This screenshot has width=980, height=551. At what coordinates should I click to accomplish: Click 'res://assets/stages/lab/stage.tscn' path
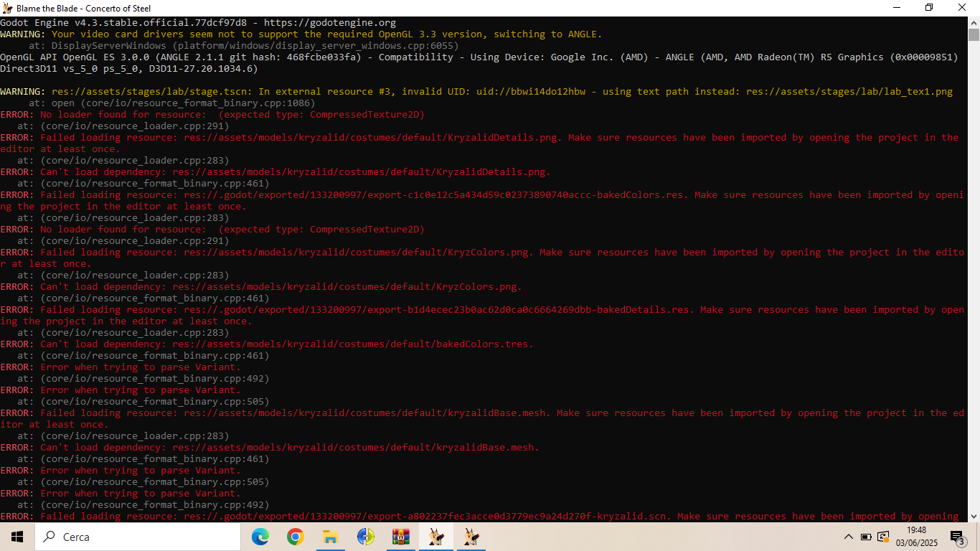point(149,92)
